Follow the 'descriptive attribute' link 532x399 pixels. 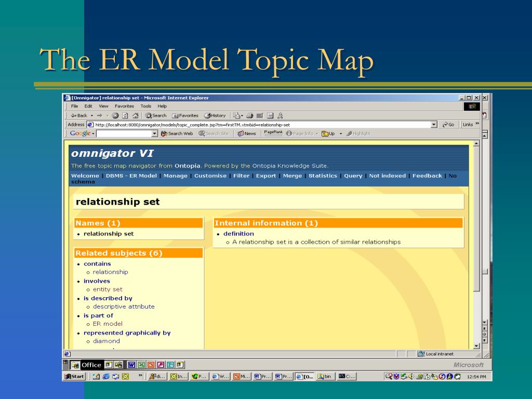point(124,307)
